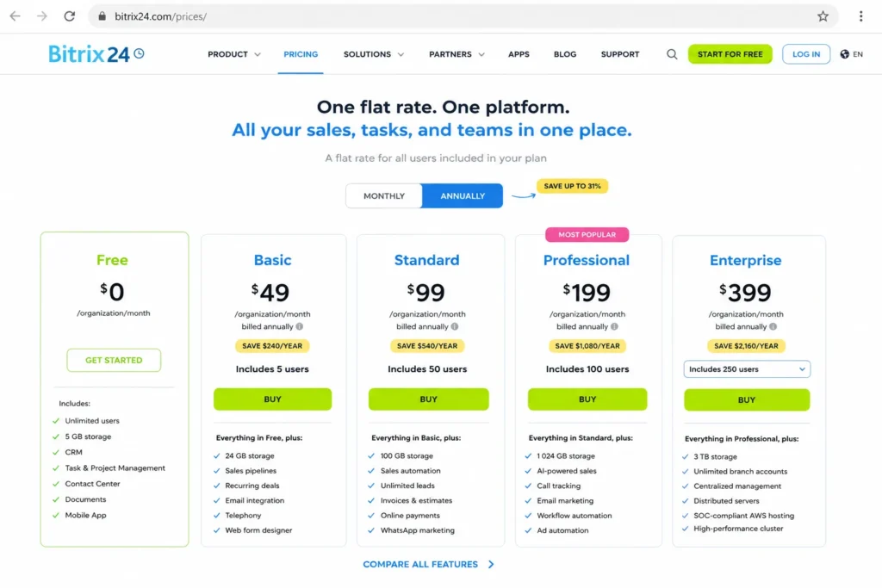Click the Standard plan title

(x=427, y=260)
